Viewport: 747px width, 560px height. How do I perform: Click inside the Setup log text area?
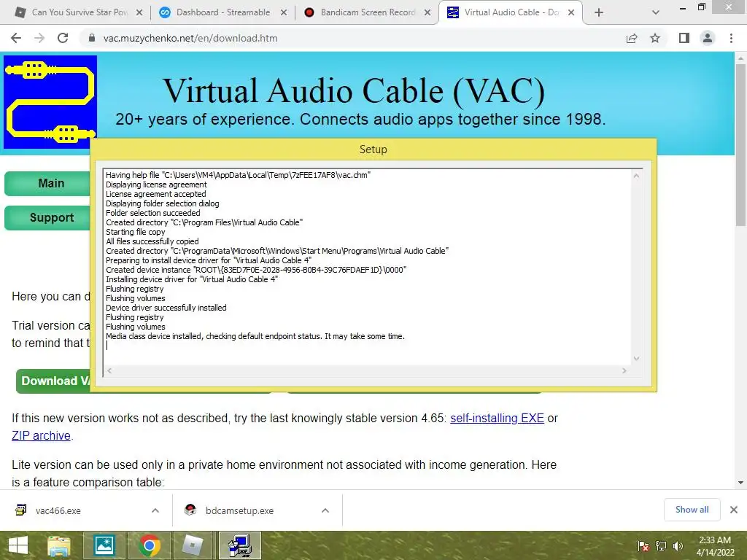[x=367, y=267]
